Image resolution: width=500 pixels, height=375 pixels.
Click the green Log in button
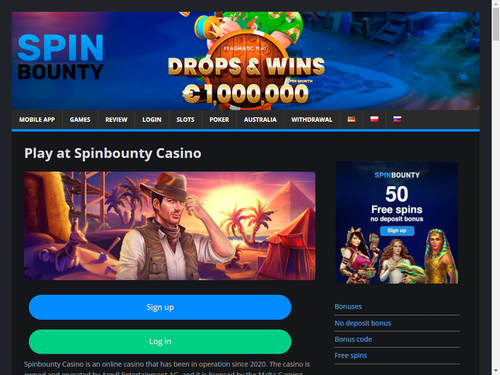click(160, 341)
